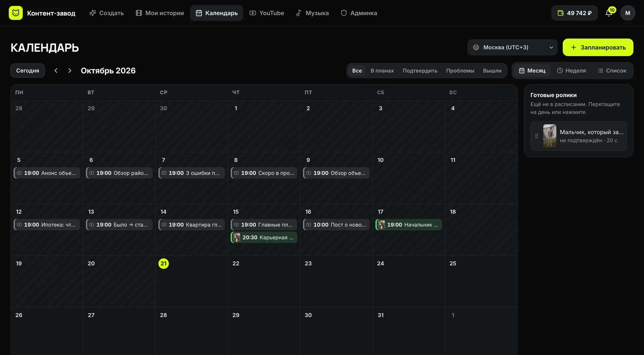Open the 19:00 Начальник event
The height and width of the screenshot is (355, 644).
pyautogui.click(x=409, y=225)
